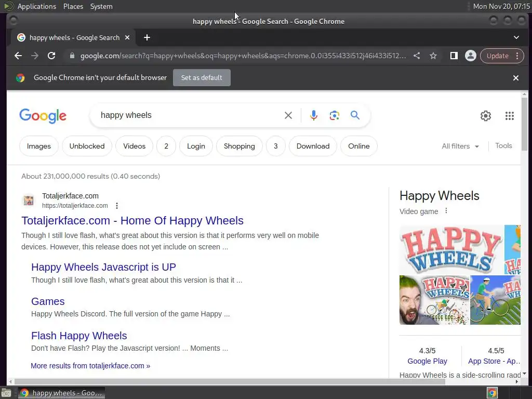Image resolution: width=532 pixels, height=399 pixels.
Task: Click the Chrome Update button
Action: point(497,56)
